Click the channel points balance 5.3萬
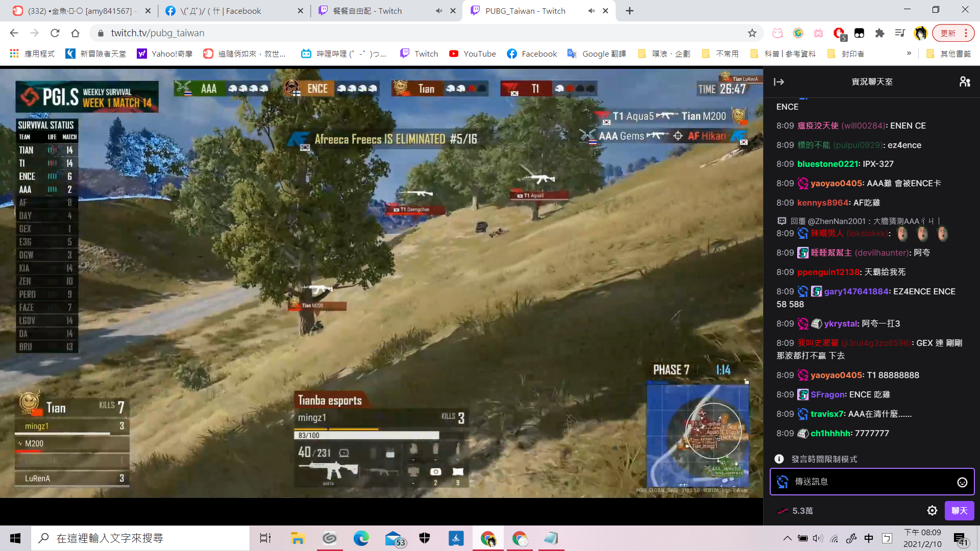 click(795, 511)
